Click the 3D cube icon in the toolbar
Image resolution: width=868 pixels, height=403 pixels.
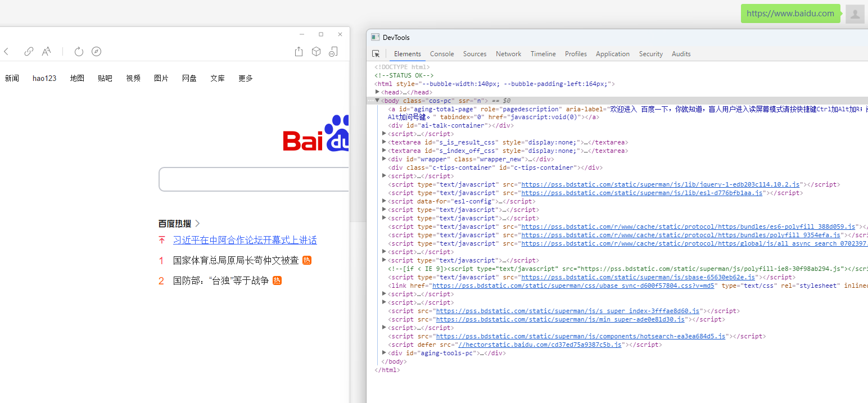316,52
